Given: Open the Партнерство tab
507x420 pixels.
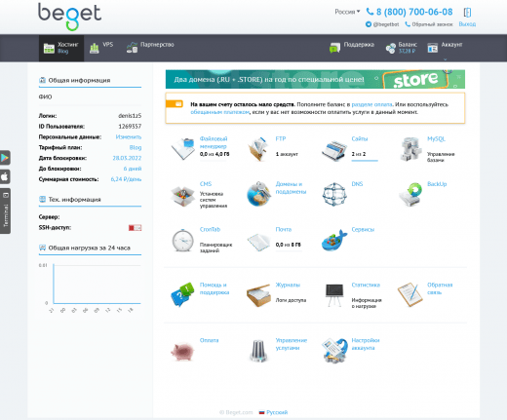Looking at the screenshot, I should [150, 48].
